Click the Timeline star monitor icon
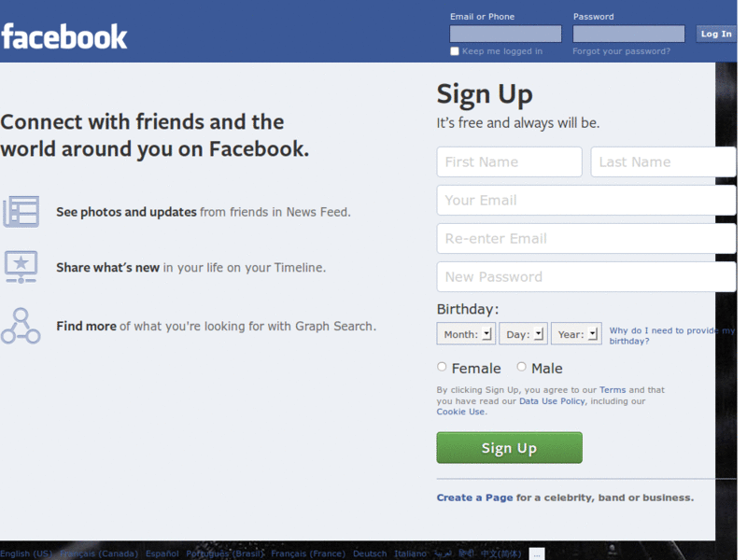747x560 pixels. tap(21, 267)
